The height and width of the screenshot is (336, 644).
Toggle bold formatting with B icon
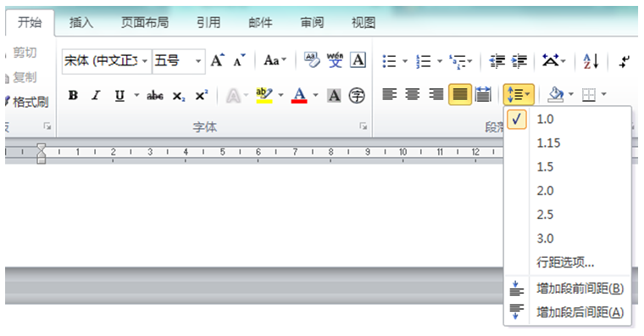[73, 95]
